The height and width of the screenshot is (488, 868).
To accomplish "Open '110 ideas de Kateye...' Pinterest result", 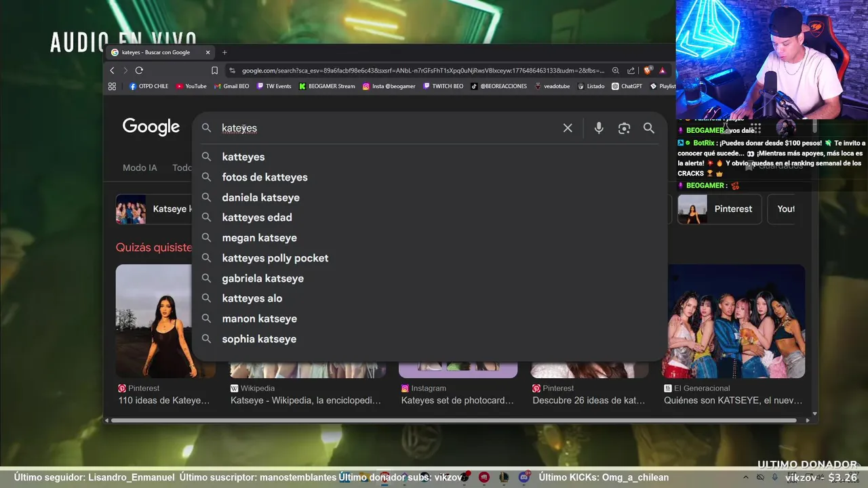I will click(x=164, y=401).
